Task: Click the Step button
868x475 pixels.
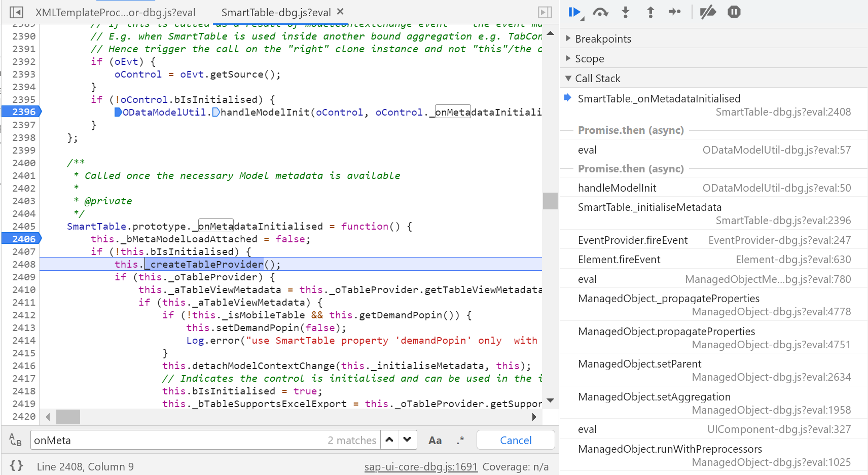Action: [x=675, y=12]
